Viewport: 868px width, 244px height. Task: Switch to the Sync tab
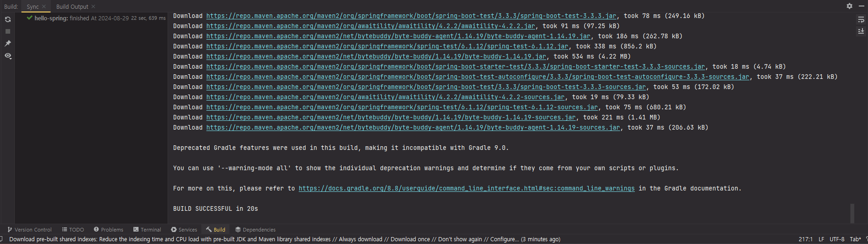(33, 6)
